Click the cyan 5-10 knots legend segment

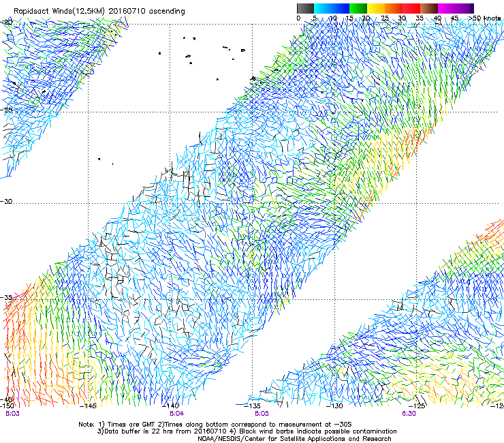click(323, 8)
